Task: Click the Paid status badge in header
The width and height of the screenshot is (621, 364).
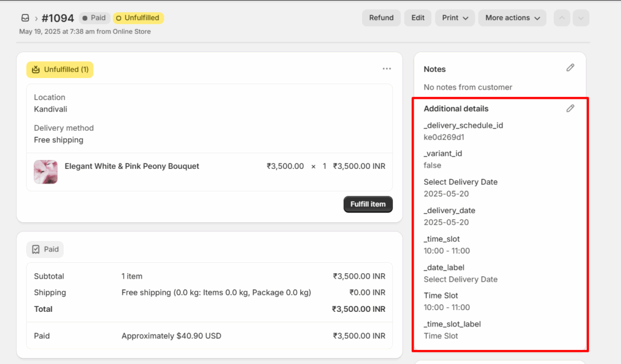Action: (93, 18)
